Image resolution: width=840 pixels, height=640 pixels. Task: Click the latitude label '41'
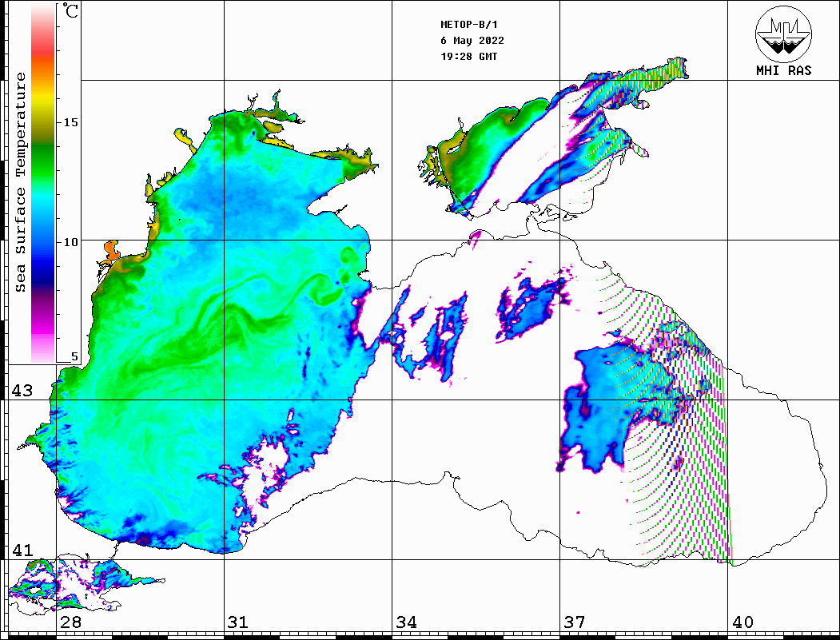[22, 550]
